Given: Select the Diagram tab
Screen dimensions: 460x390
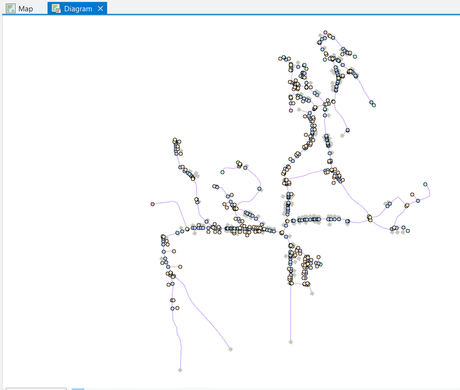Looking at the screenshot, I should pos(77,9).
